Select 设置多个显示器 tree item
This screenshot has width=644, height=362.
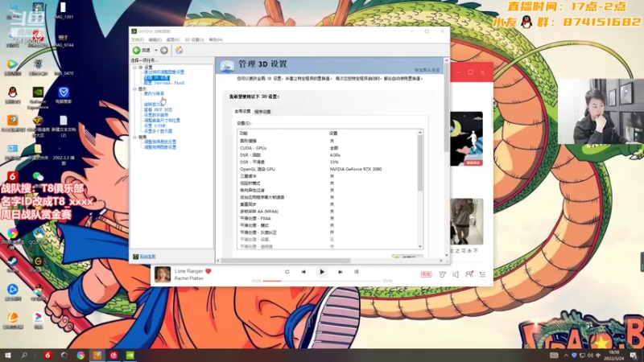coord(158,131)
